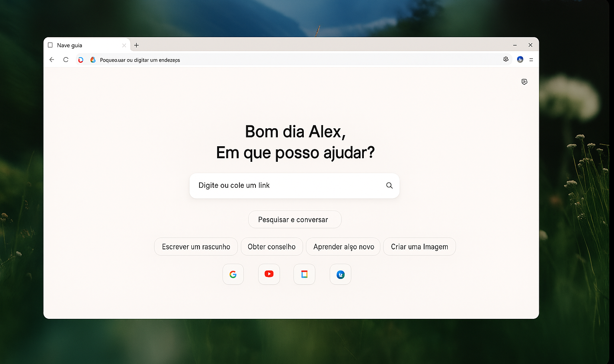
Task: Click the red-blue icon in address bar
Action: coord(81,60)
